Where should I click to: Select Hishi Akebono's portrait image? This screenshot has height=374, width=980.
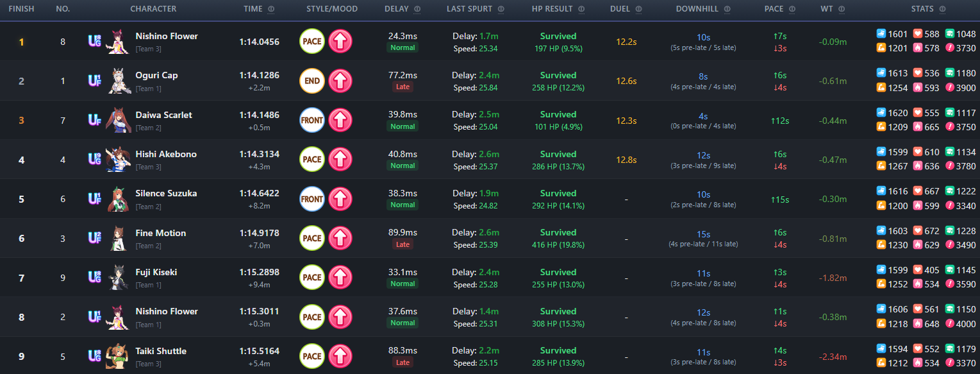117,160
